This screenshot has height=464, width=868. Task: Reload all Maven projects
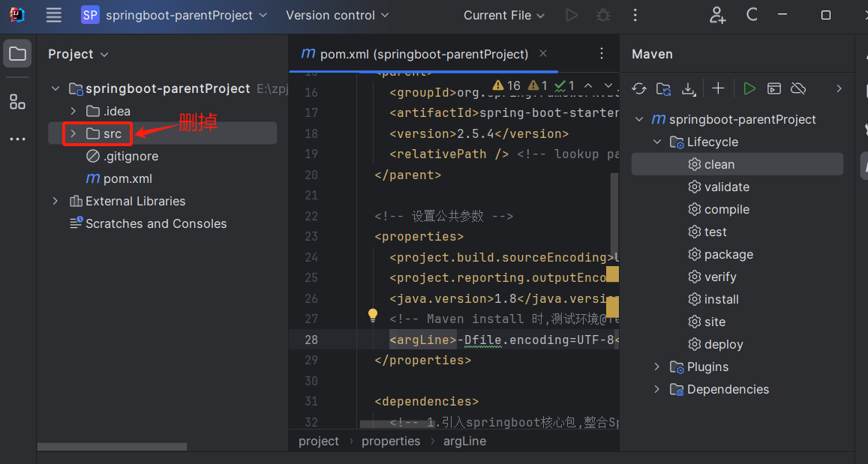(639, 88)
